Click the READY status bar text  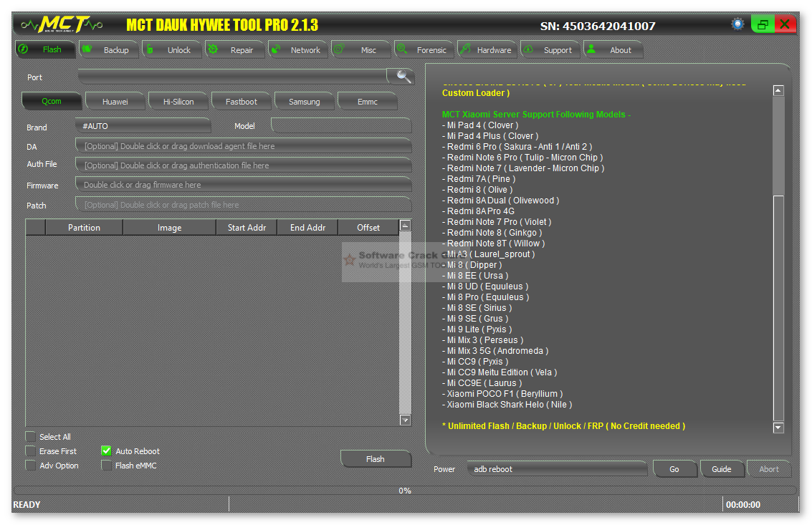27,504
